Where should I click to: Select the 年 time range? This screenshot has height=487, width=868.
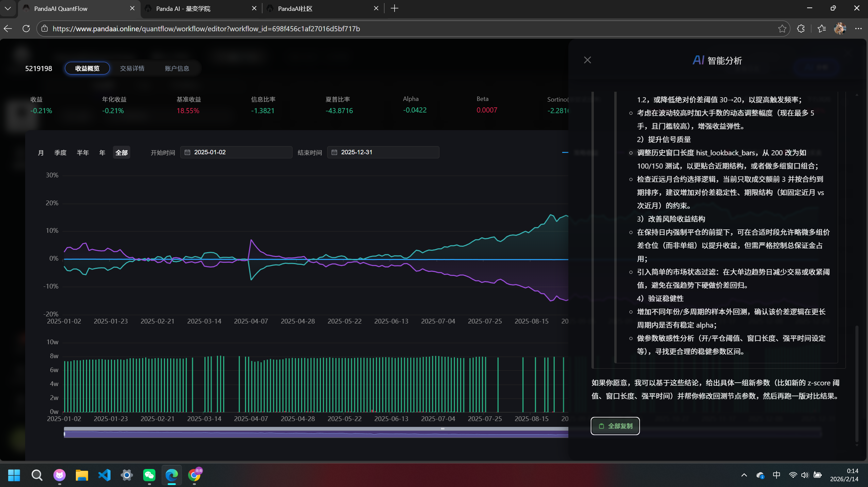[102, 153]
